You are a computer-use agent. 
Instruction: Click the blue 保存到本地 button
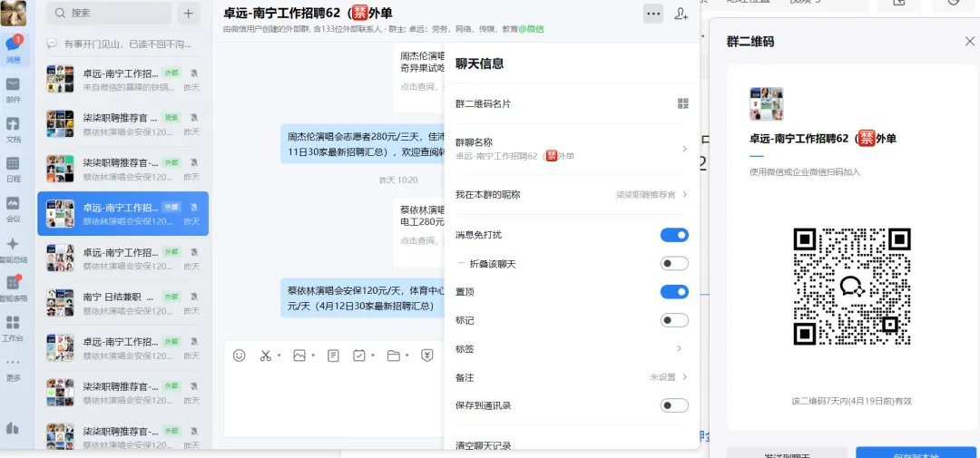click(916, 453)
